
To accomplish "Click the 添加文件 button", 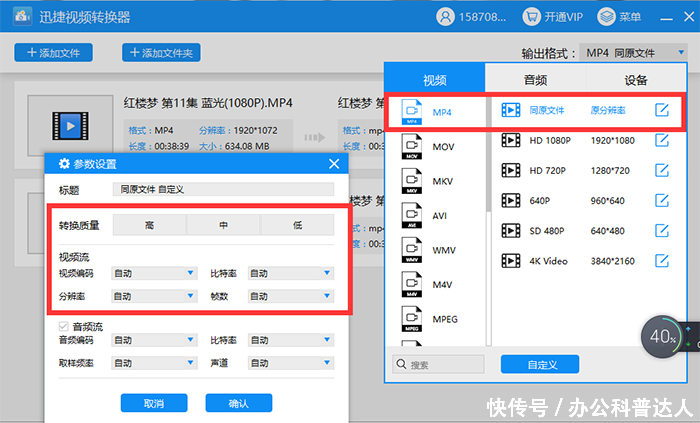I will tap(54, 53).
